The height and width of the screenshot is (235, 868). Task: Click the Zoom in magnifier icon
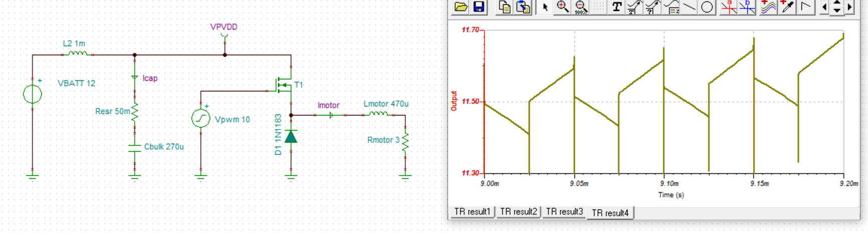(563, 7)
